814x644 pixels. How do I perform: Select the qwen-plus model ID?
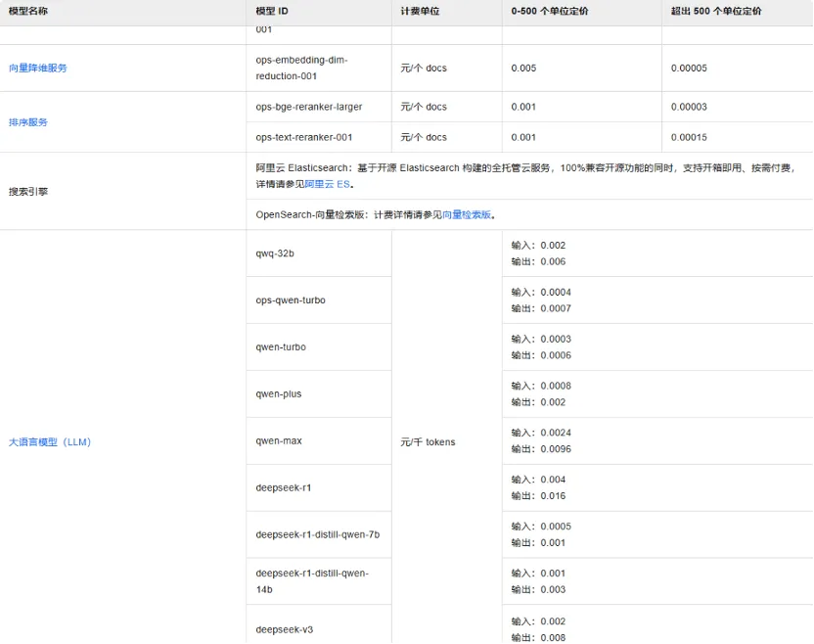click(x=279, y=393)
